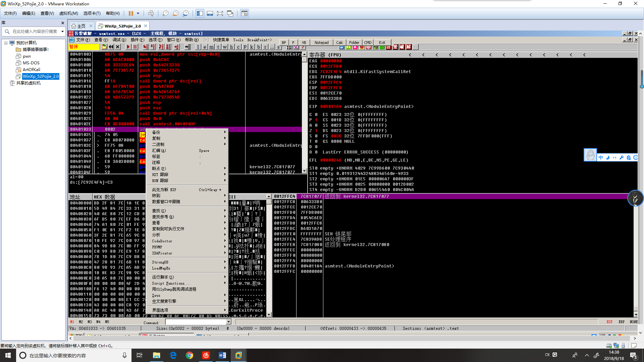Toggle the EBP stack lock mode
Image resolution: width=644 pixels, height=362 pixels.
tap(622, 322)
